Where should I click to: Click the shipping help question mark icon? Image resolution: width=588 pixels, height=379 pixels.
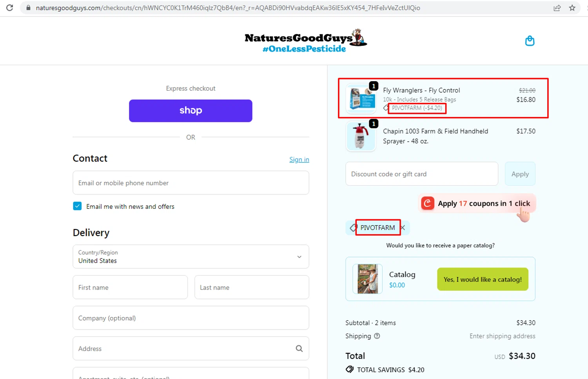pyautogui.click(x=377, y=336)
